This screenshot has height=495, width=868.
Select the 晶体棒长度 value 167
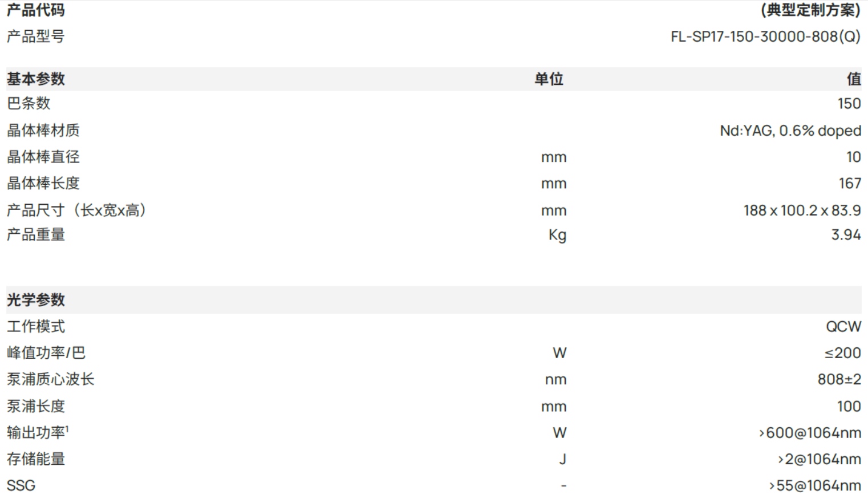tap(850, 184)
